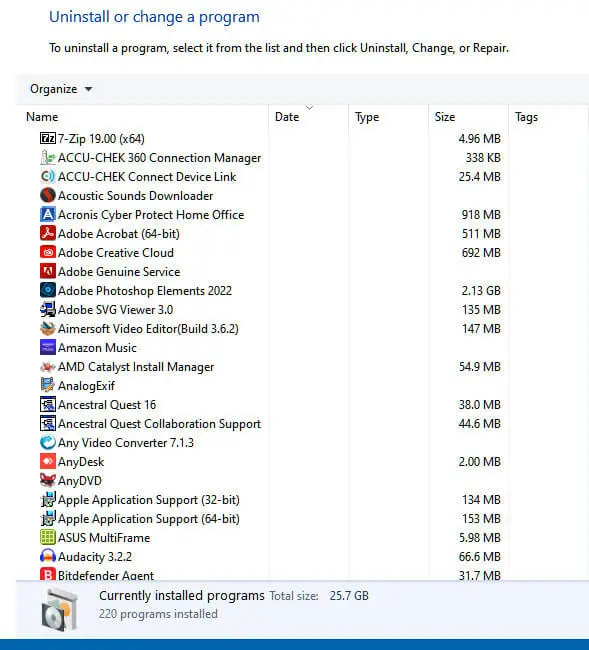Click the AMD Catalyst Install Manager icon
Screen dimensions: 589x650
tap(48, 366)
